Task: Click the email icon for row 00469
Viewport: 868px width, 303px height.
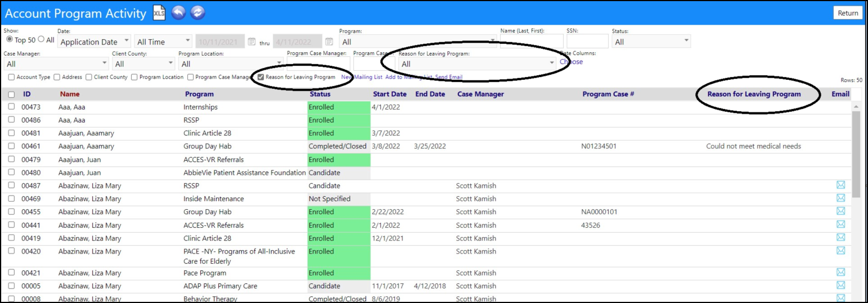Action: tap(841, 198)
